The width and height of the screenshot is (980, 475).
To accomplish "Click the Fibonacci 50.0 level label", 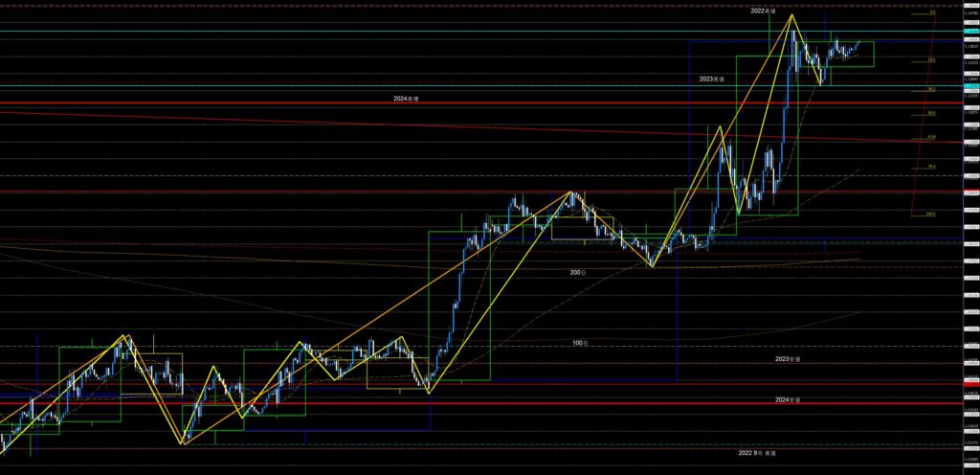I will pyautogui.click(x=930, y=113).
